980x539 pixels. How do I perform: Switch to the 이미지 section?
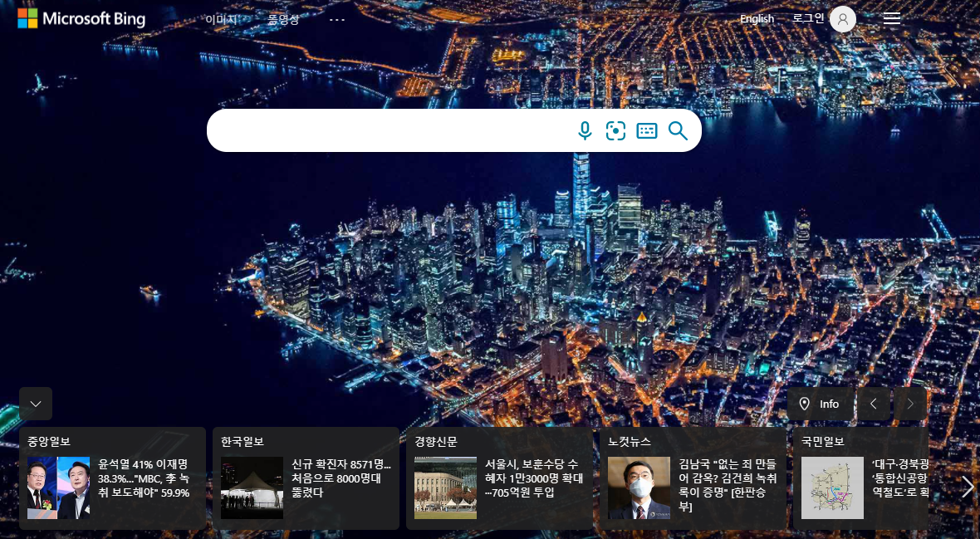220,19
